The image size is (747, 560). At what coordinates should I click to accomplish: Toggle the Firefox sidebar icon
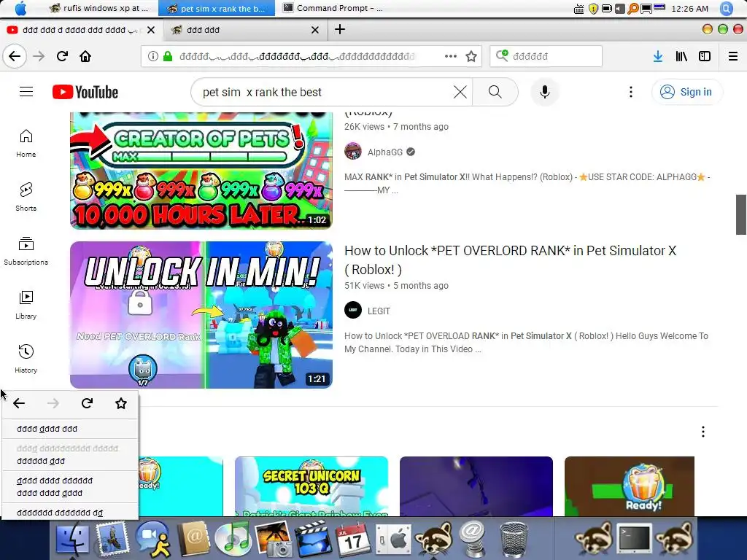[x=705, y=56]
